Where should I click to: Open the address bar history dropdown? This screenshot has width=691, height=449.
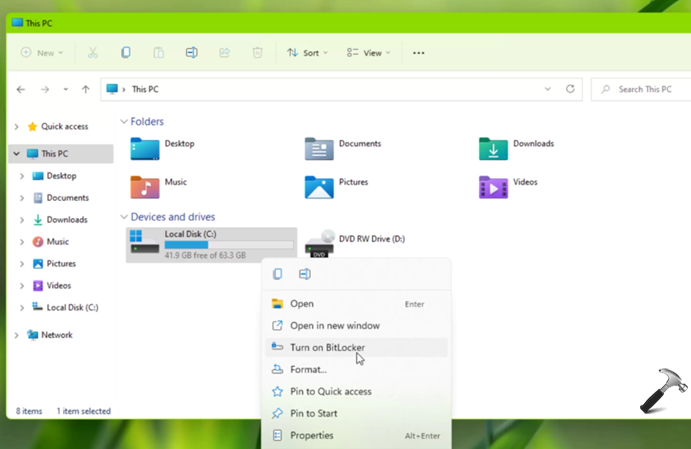pyautogui.click(x=547, y=89)
